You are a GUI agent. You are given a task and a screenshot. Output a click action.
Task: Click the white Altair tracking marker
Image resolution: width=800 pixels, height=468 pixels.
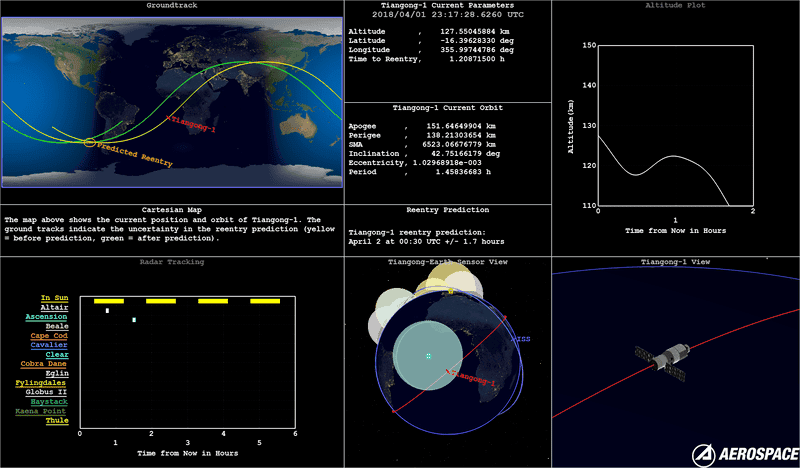(107, 310)
